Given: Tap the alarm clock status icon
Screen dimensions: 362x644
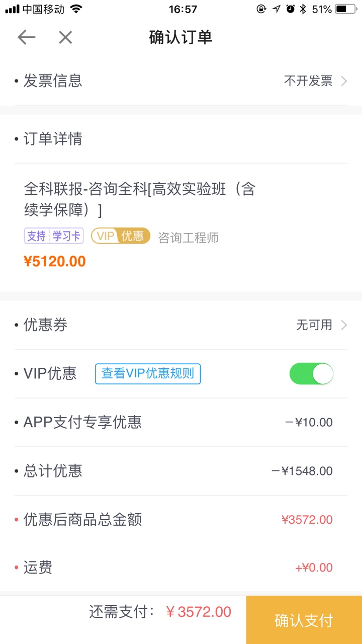Looking at the screenshot, I should tap(291, 9).
